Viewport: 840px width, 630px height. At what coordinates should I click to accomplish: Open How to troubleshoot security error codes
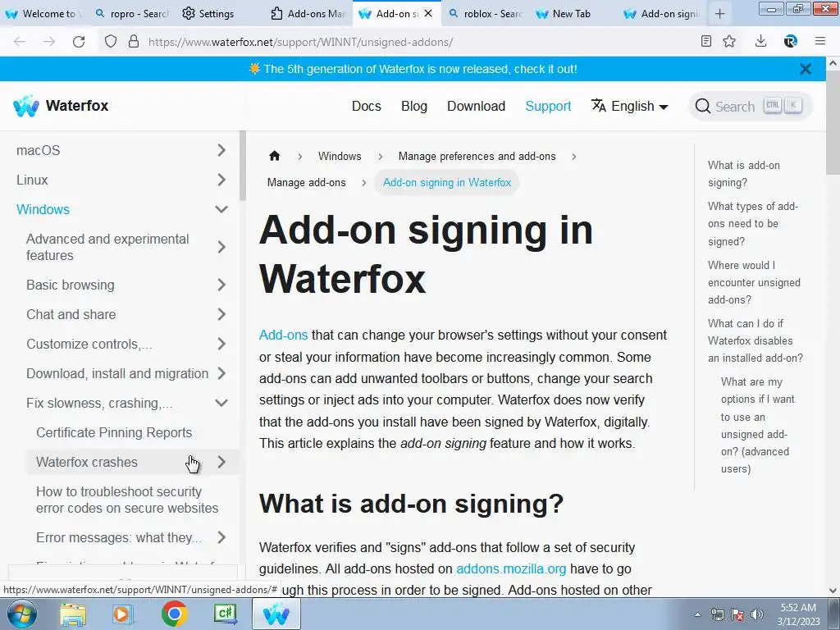(x=127, y=500)
